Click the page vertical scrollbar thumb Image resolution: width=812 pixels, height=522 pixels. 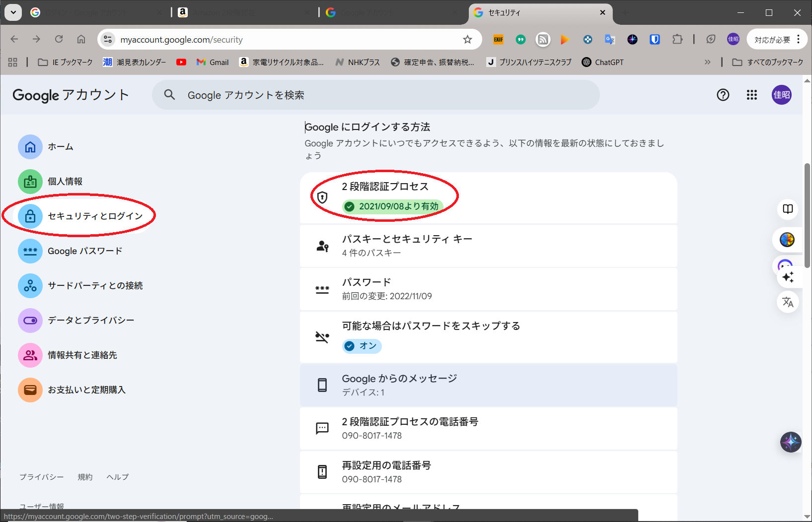click(x=807, y=216)
